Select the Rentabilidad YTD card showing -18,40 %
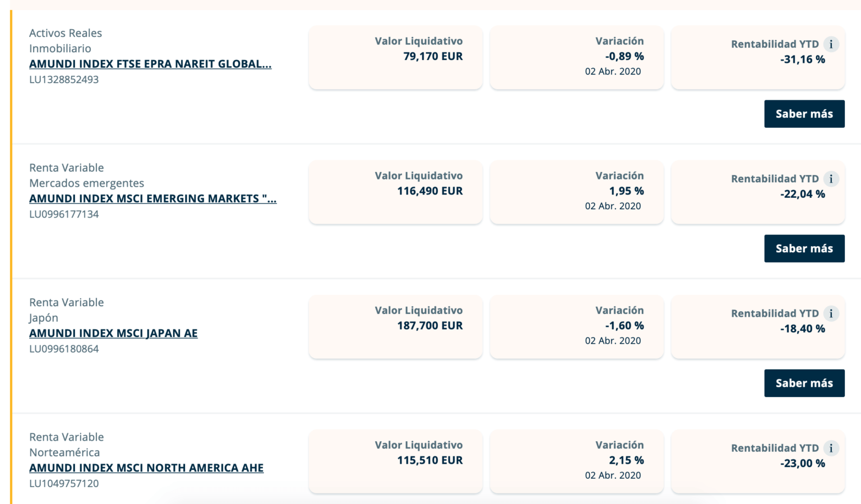 click(758, 327)
